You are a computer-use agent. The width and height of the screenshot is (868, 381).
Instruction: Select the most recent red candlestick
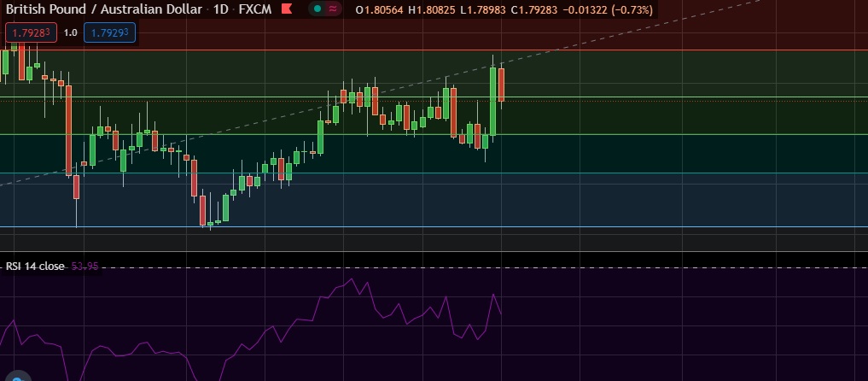coord(501,85)
